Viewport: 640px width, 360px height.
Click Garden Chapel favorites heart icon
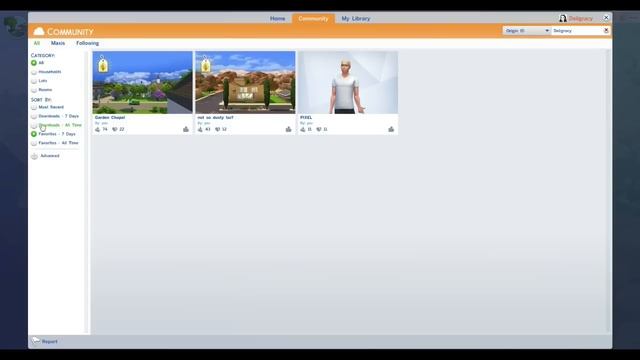115,129
